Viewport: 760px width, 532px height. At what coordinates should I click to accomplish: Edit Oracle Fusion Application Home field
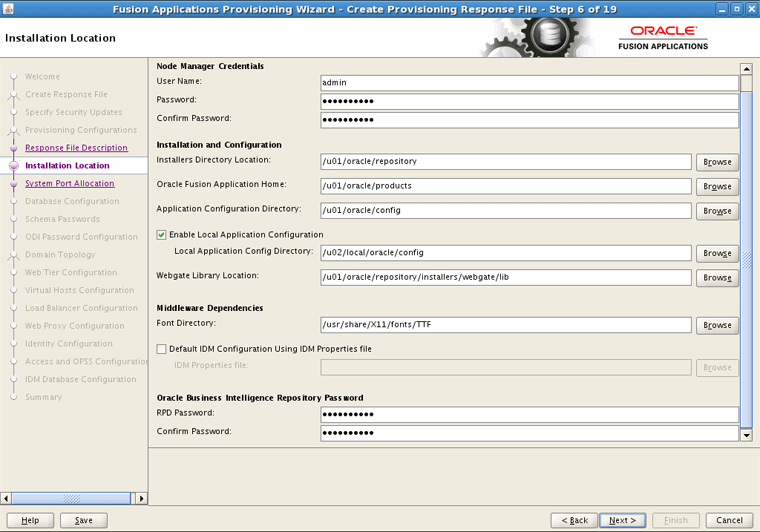click(506, 186)
